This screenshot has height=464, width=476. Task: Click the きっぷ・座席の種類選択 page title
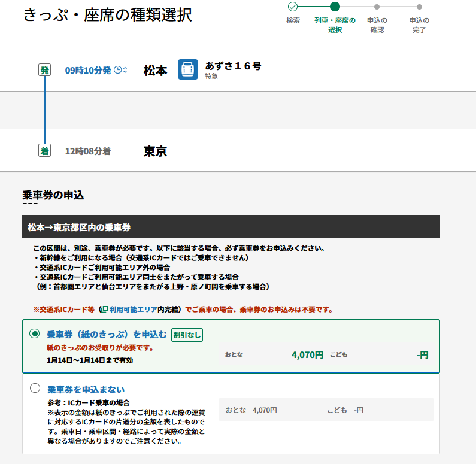108,14
